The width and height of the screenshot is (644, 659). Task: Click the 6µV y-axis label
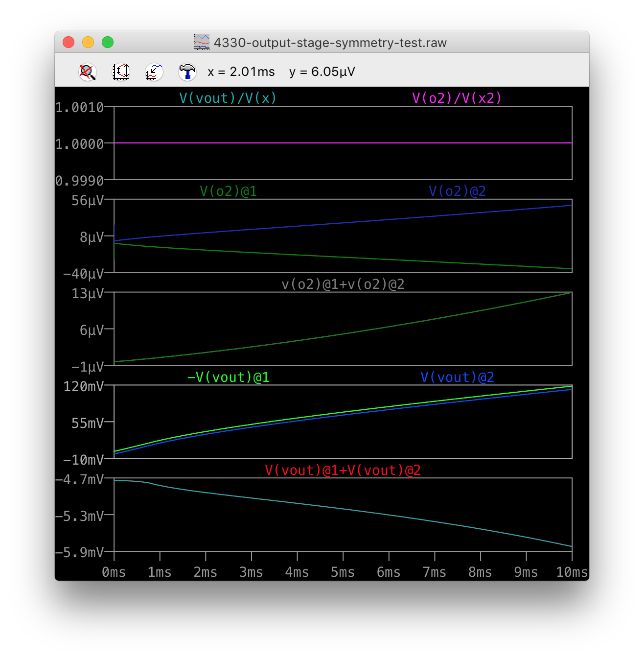pyautogui.click(x=92, y=330)
